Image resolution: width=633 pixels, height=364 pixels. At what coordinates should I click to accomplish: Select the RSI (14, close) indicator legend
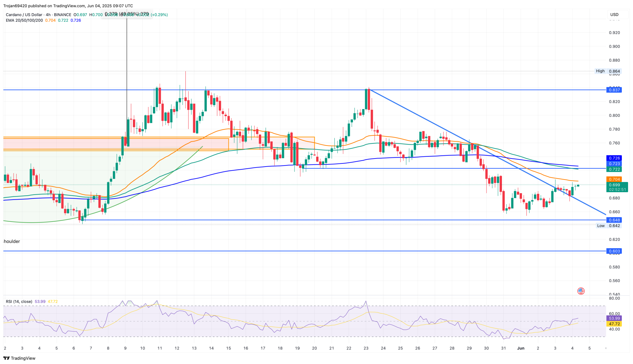point(19,302)
